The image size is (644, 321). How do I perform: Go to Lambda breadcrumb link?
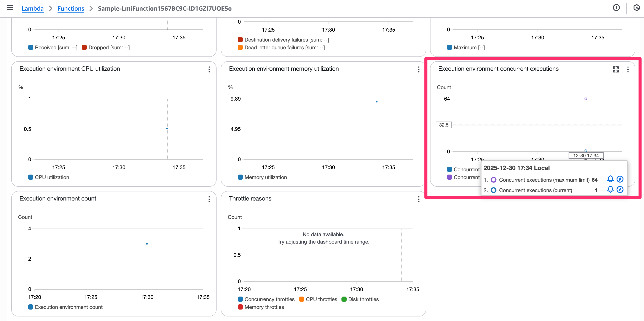click(32, 8)
